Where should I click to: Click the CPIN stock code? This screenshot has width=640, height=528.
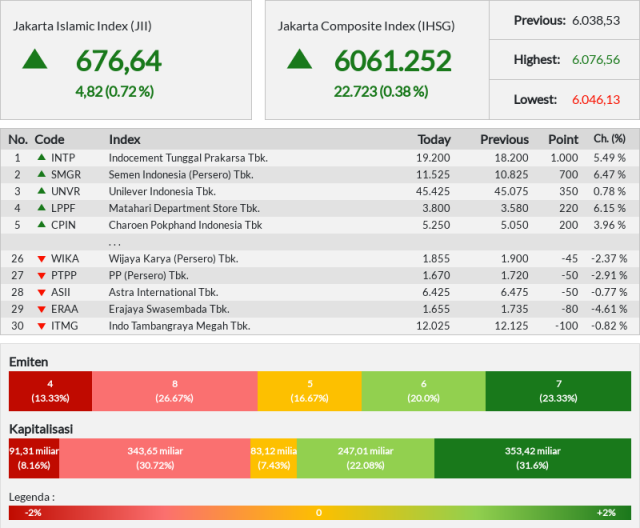tap(63, 225)
